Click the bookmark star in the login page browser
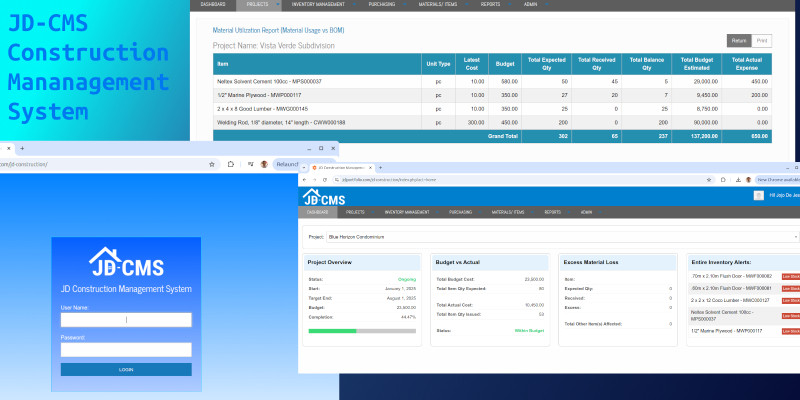This screenshot has height=400, width=800. click(211, 164)
